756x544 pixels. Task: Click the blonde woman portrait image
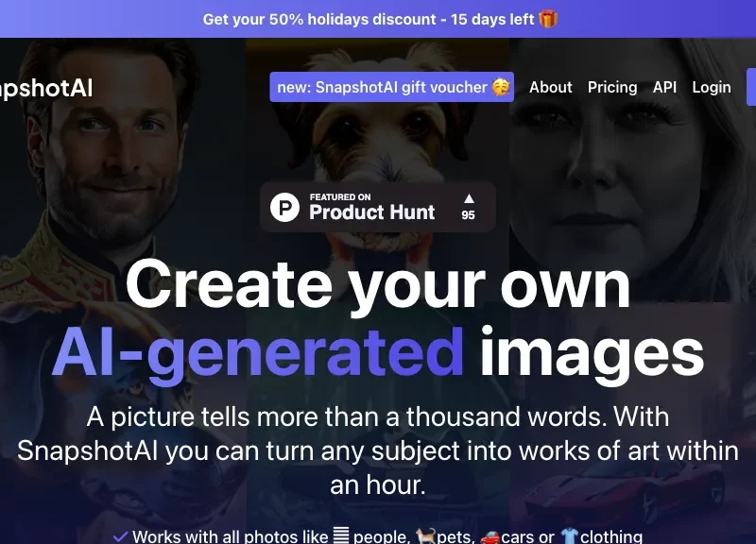click(632, 169)
